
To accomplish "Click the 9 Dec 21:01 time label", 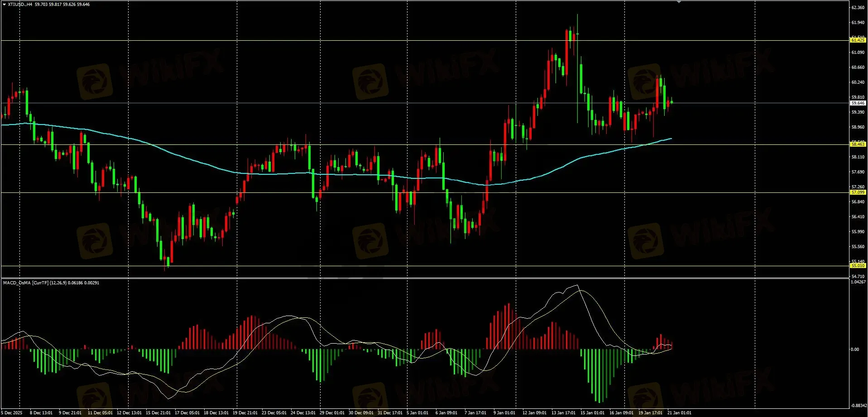I will [70, 413].
